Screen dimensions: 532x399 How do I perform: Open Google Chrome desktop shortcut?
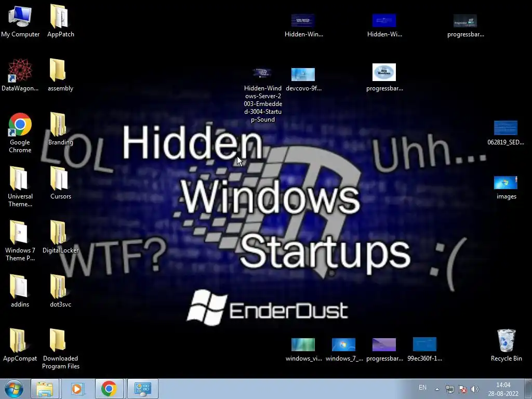20,132
